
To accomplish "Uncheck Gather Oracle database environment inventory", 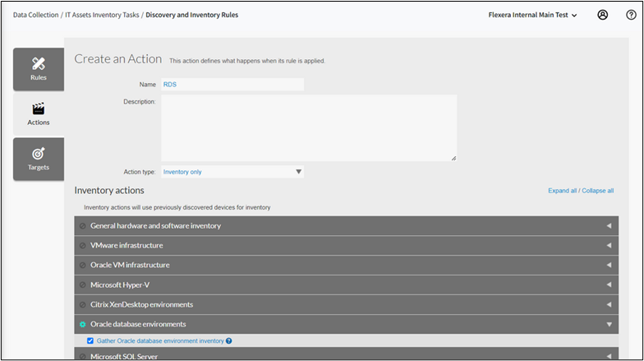I will click(x=90, y=340).
